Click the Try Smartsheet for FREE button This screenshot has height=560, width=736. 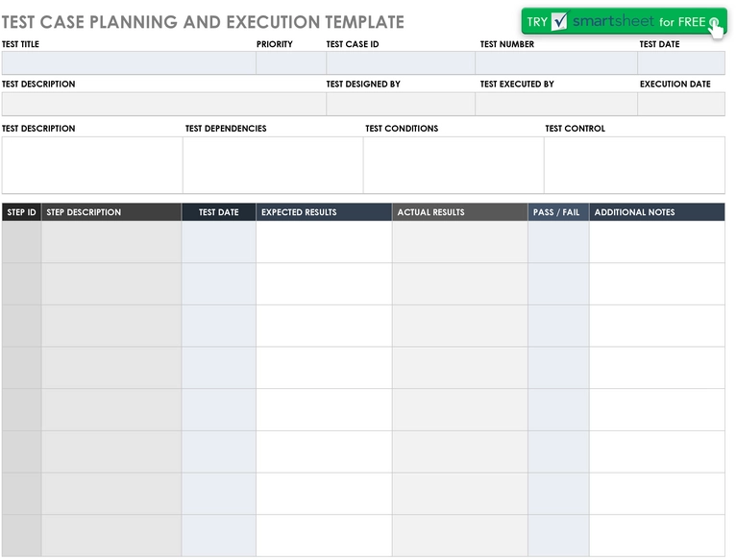624,21
